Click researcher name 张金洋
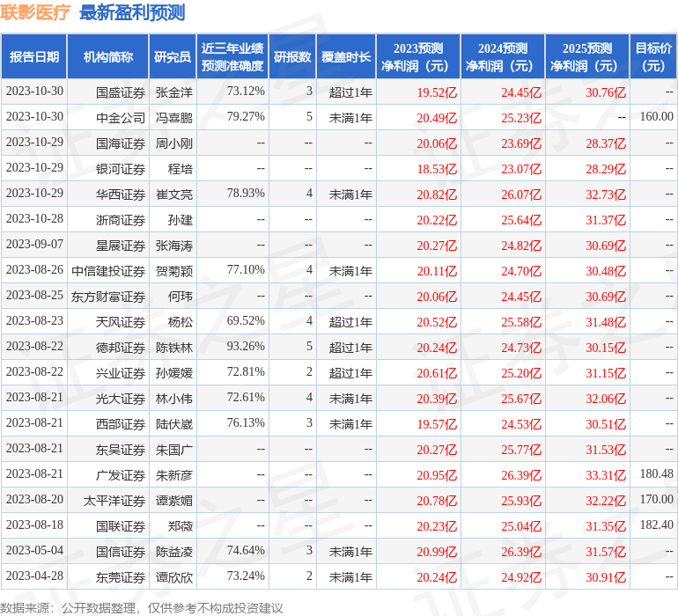678x616 pixels. 173,92
